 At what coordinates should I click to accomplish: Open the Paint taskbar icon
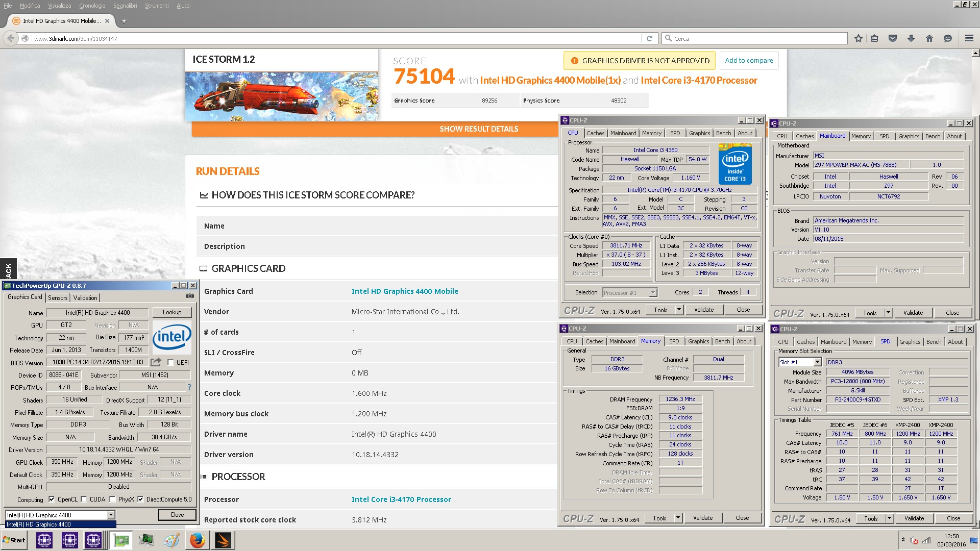[x=171, y=540]
